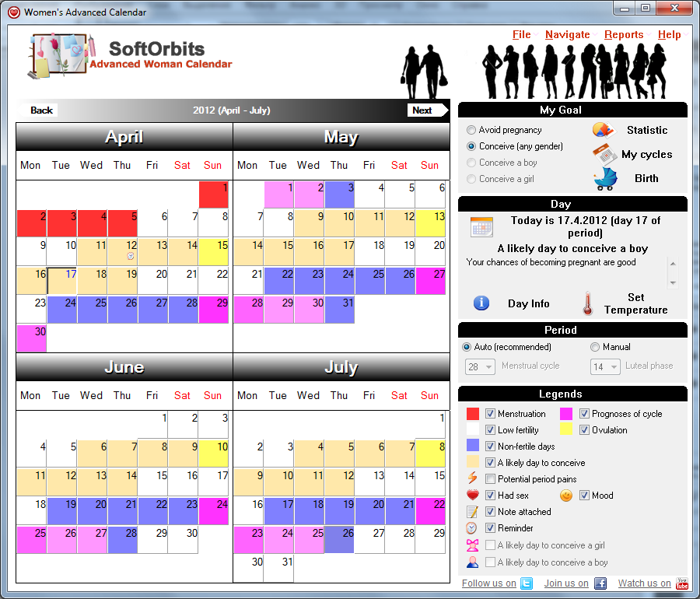Open Watch us on link
Screen dimensions: 700x599
coord(644,583)
